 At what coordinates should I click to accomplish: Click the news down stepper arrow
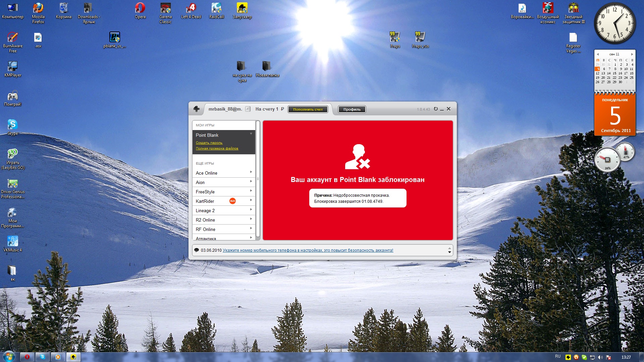(x=449, y=252)
